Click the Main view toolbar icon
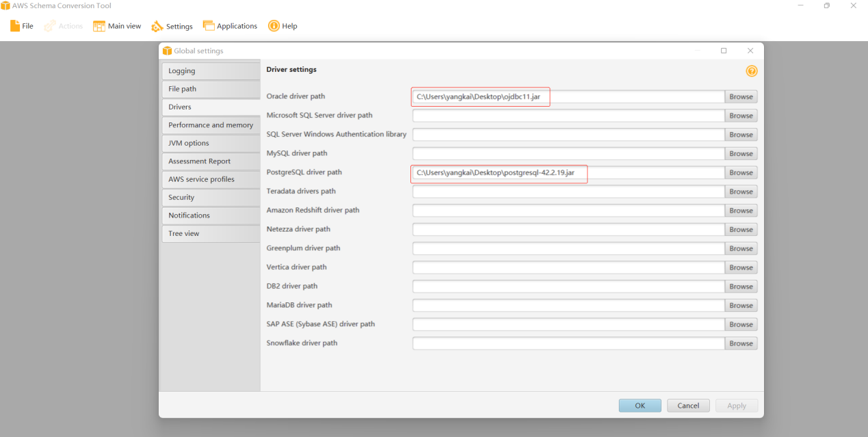Image resolution: width=868 pixels, height=437 pixels. [x=99, y=26]
